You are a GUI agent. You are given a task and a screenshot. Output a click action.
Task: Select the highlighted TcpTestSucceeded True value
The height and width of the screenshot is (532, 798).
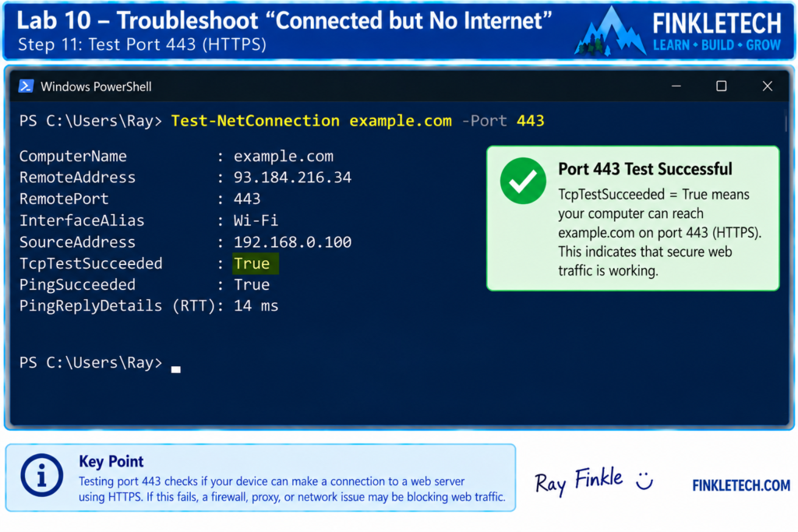[x=256, y=263]
